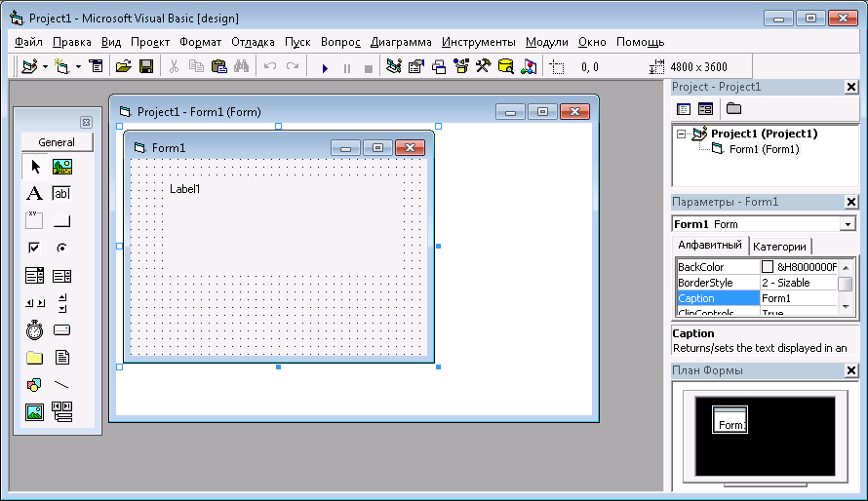Click View Code icon in Project panel
Screen dimensions: 868x501
684,109
